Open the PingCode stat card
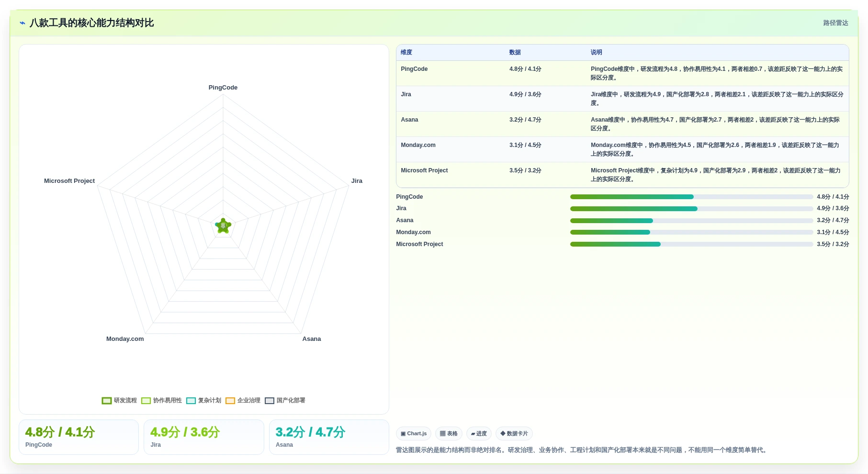Image resolution: width=868 pixels, height=474 pixels. click(x=79, y=437)
